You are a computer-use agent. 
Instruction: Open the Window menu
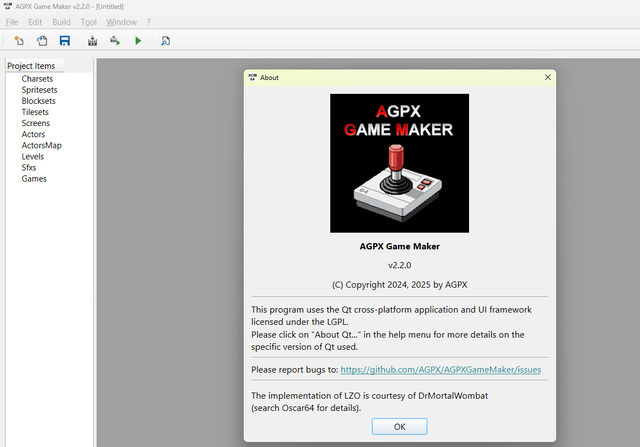point(122,22)
